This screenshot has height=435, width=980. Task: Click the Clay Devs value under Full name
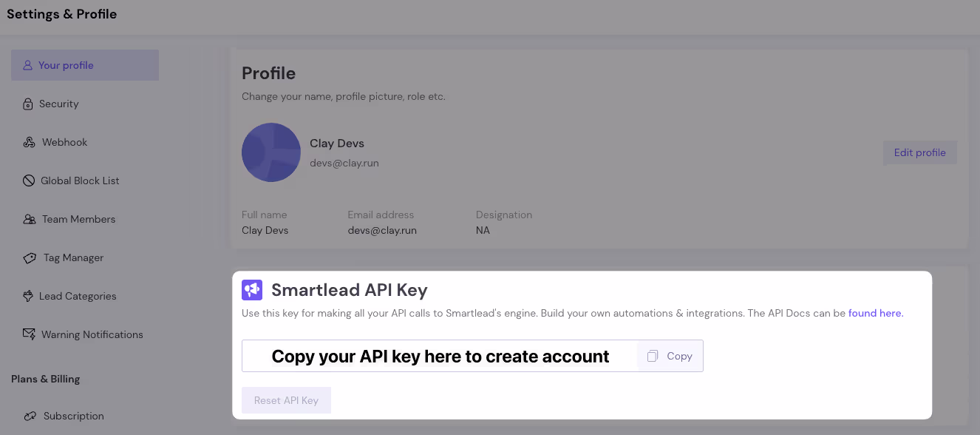coord(265,230)
